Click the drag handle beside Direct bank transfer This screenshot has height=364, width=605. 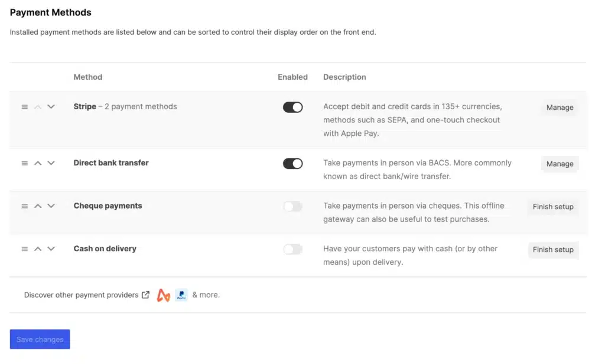tap(24, 163)
